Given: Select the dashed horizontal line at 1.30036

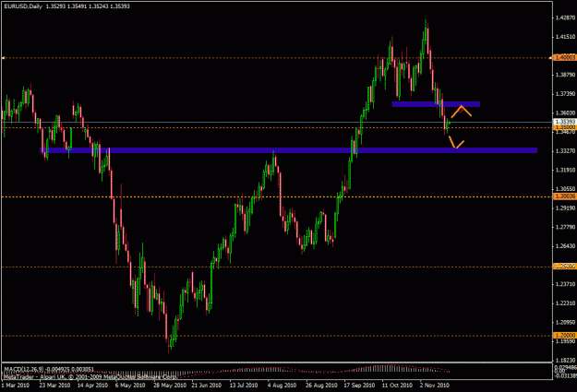Looking at the screenshot, I should [x=277, y=196].
